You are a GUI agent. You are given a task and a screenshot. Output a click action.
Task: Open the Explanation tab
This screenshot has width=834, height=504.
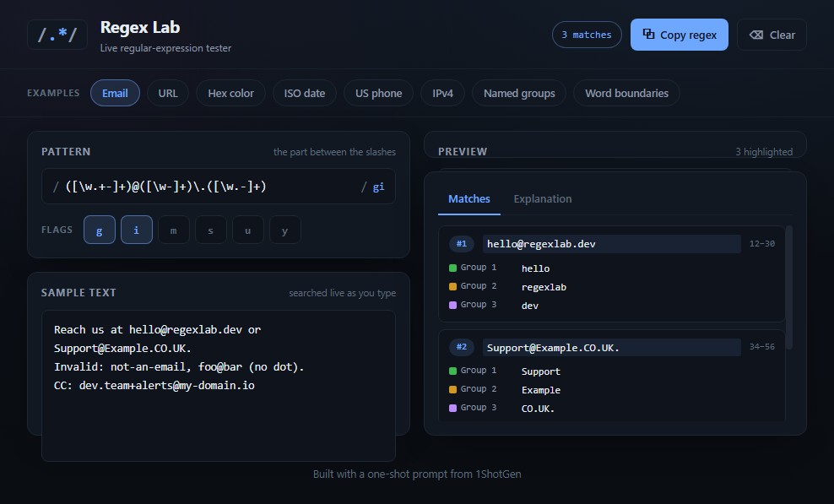coord(543,199)
